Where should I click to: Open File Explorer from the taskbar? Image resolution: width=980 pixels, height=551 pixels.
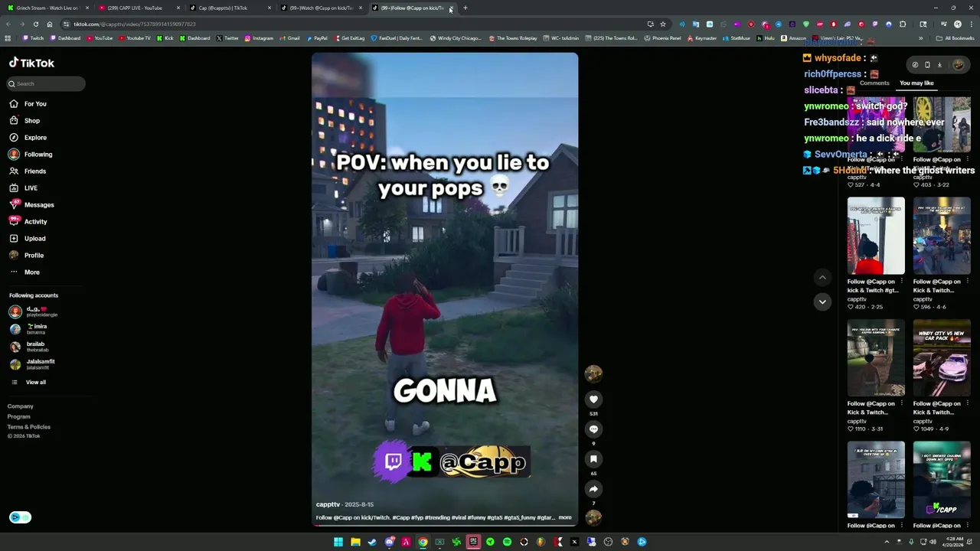click(x=355, y=542)
